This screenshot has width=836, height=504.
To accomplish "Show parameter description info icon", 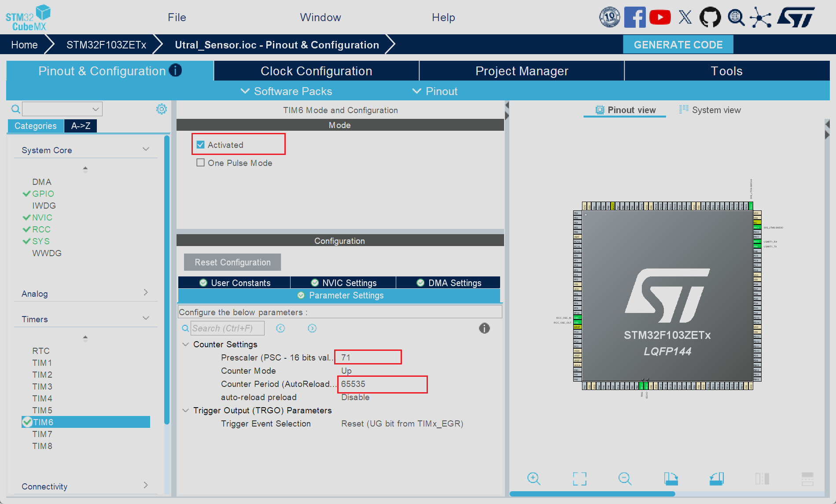I will coord(484,328).
